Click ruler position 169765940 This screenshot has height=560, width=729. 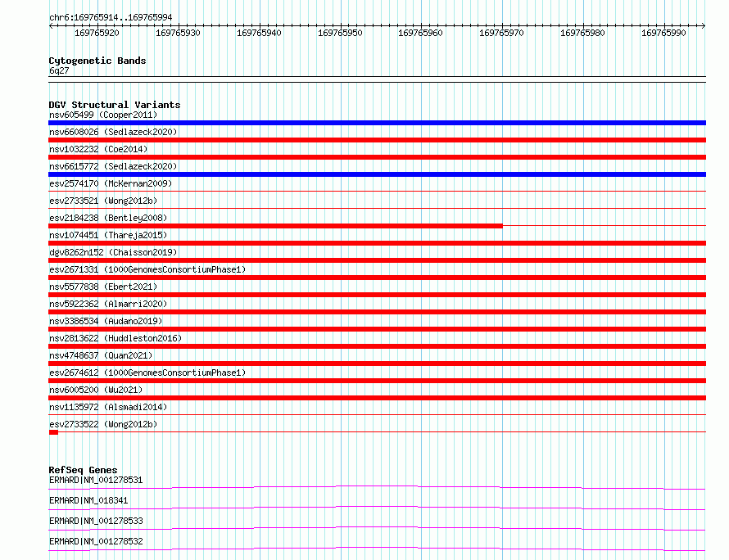(x=259, y=33)
